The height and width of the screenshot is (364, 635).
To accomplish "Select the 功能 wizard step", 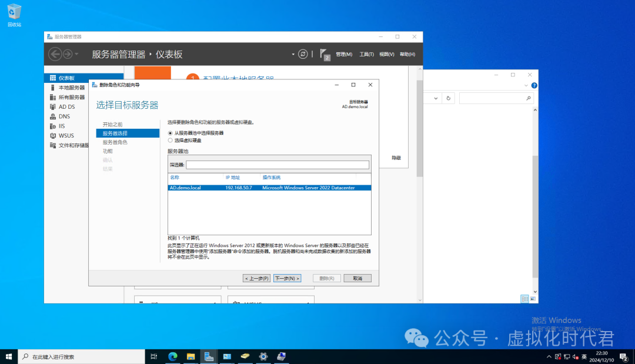I will coord(108,151).
